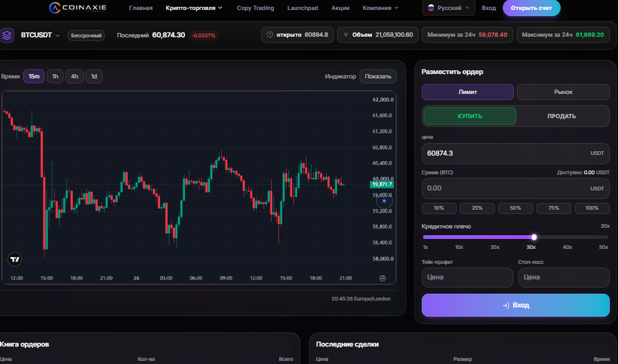Image resolution: width=618 pixels, height=364 pixels.
Task: Choose the 50% amount button
Action: click(516, 208)
